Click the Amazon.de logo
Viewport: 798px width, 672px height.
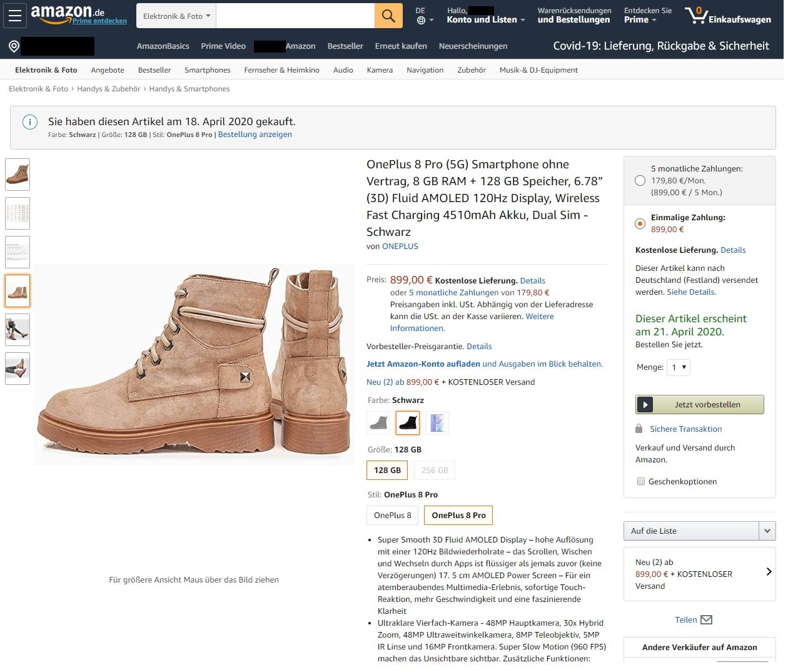68,14
